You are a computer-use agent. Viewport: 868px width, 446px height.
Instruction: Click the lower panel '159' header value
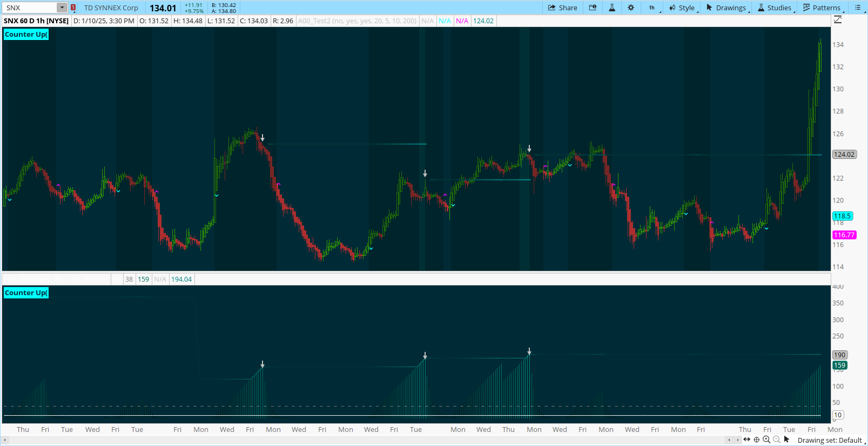click(143, 279)
